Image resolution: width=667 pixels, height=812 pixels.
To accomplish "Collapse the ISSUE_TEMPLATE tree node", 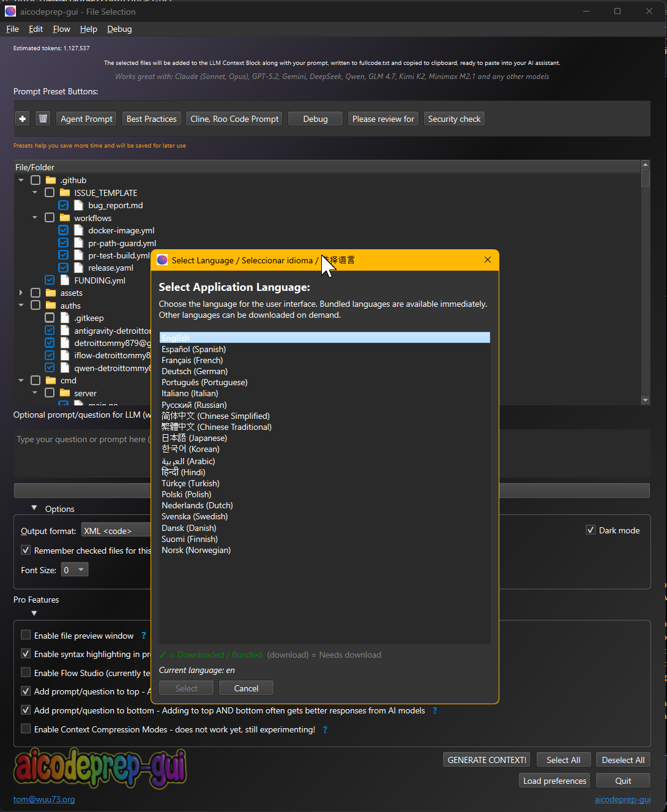I will (35, 192).
